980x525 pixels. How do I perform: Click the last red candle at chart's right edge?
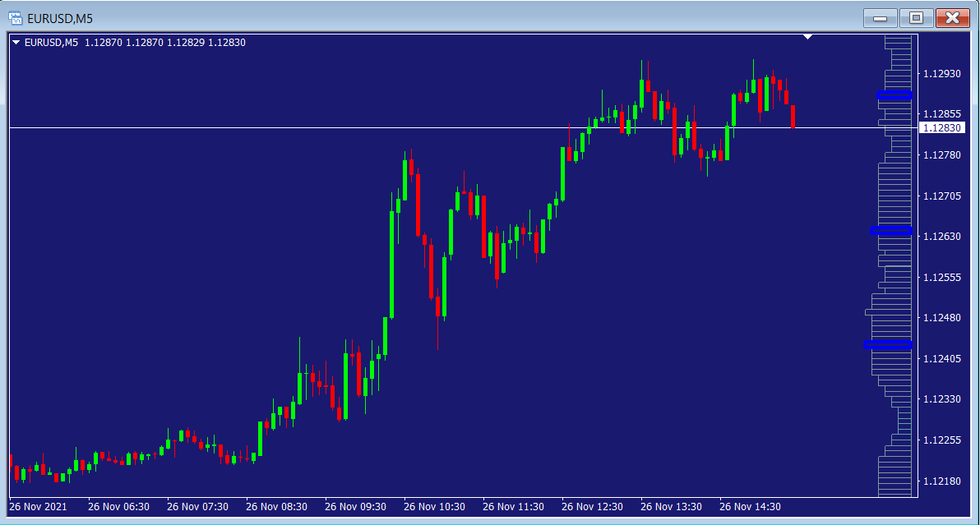pos(793,116)
